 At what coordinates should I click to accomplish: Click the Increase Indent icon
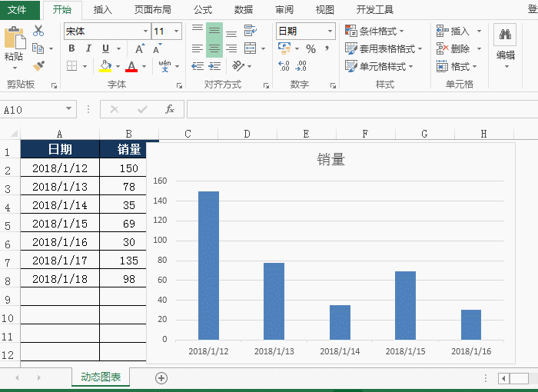pos(214,66)
